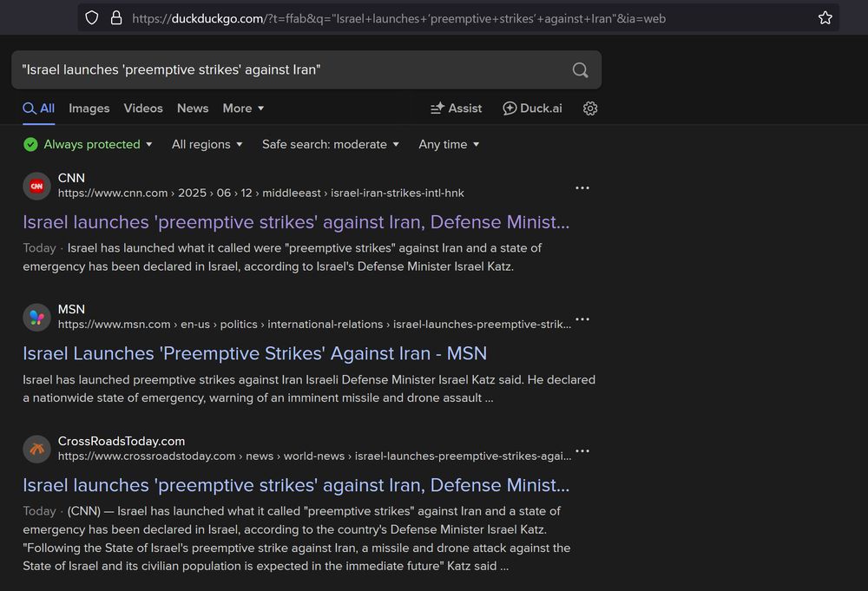Open Assist AI answers
Screen dimensions: 868x591
(457, 108)
